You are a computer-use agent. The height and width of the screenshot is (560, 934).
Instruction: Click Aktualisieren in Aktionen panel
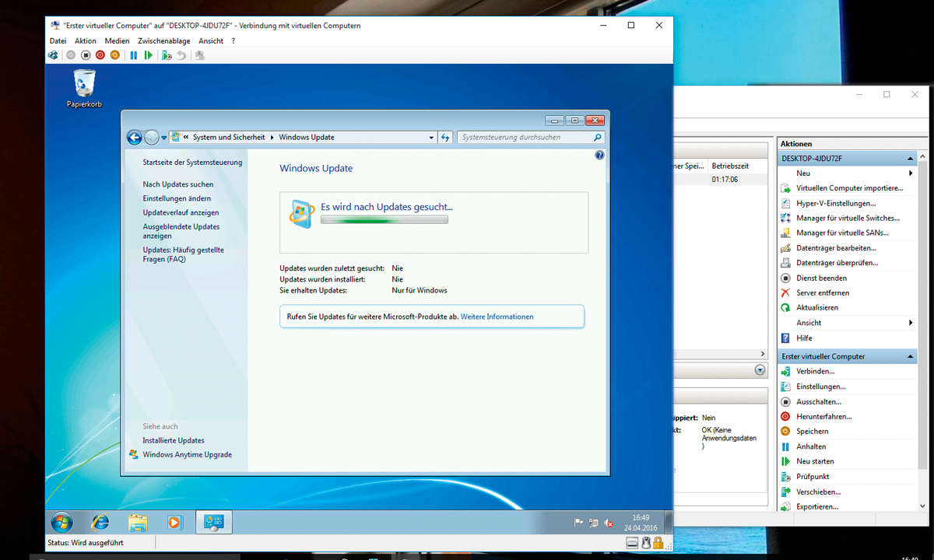(817, 307)
